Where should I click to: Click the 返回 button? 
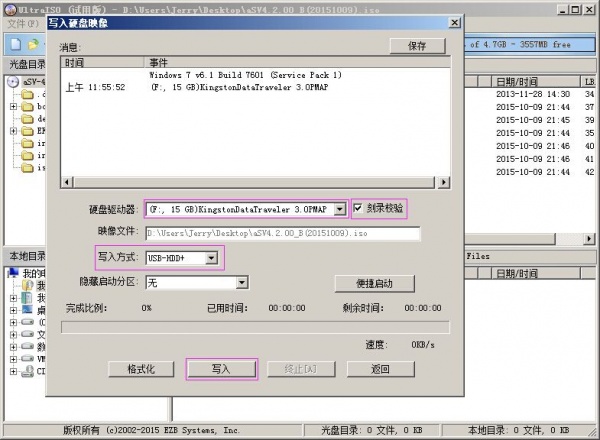pyautogui.click(x=380, y=369)
